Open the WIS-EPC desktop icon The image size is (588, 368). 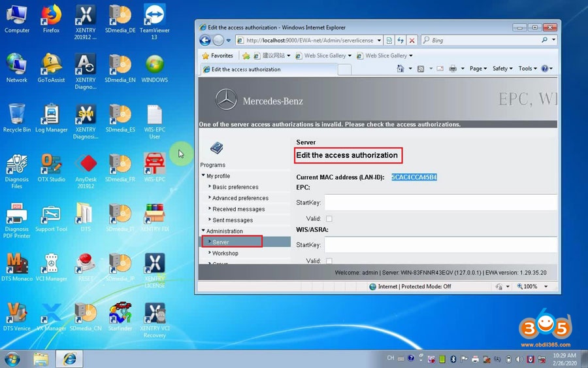(154, 166)
